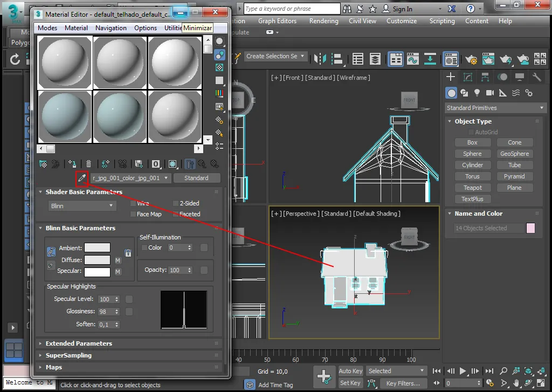This screenshot has height=392, width=552.
Task: Open the Selected key filter dropdown
Action: coord(396,371)
